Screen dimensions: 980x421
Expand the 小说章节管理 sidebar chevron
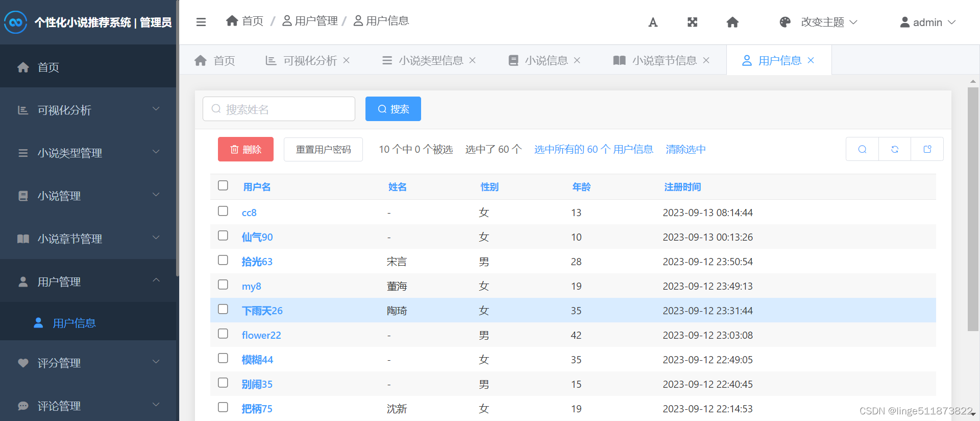156,238
